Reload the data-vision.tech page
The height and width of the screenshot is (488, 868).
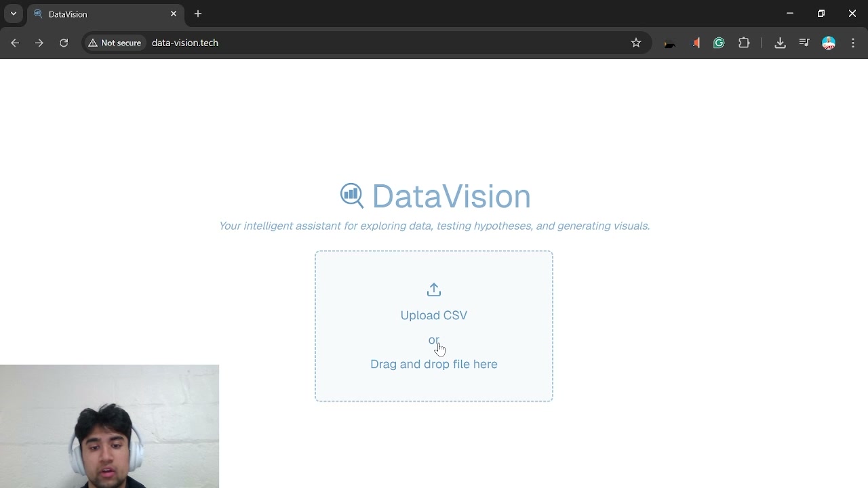tap(64, 43)
